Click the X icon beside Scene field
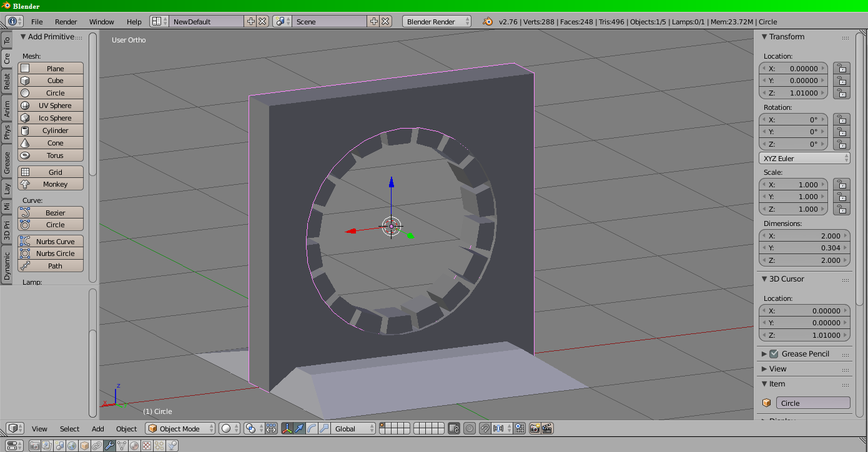Screen dimensions: 868x452 pos(385,21)
